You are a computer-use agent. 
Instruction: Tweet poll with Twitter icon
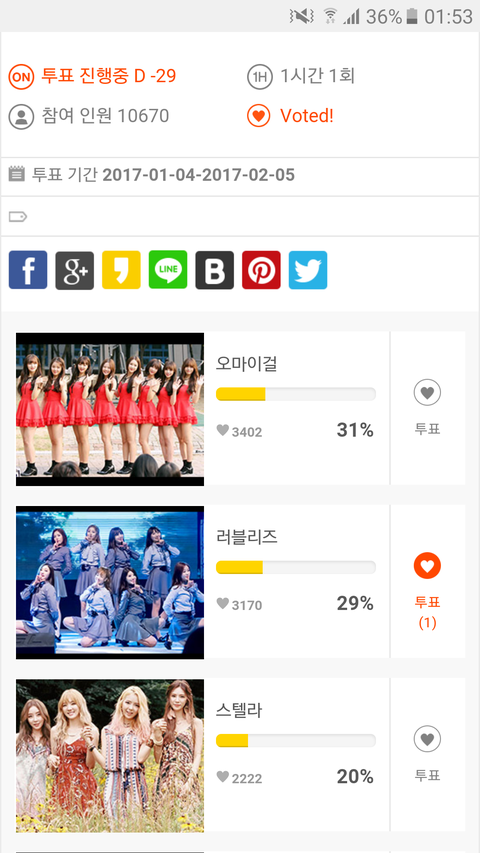coord(308,270)
